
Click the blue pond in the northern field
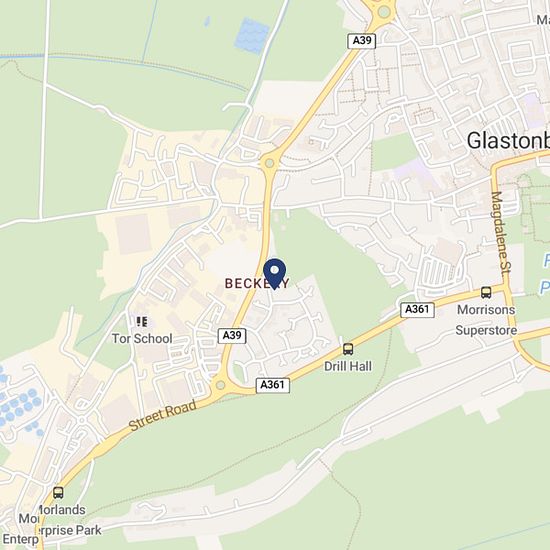coord(252,36)
